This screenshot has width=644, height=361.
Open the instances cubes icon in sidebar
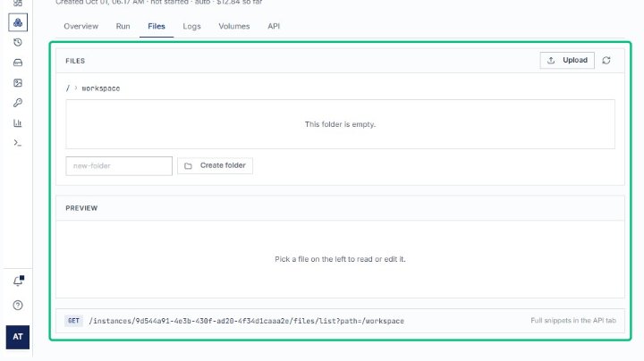18,22
